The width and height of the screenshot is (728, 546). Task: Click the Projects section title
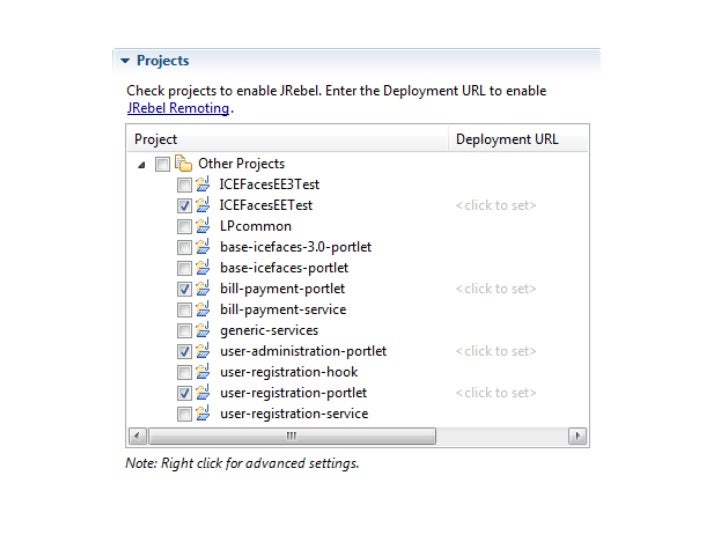[x=163, y=61]
